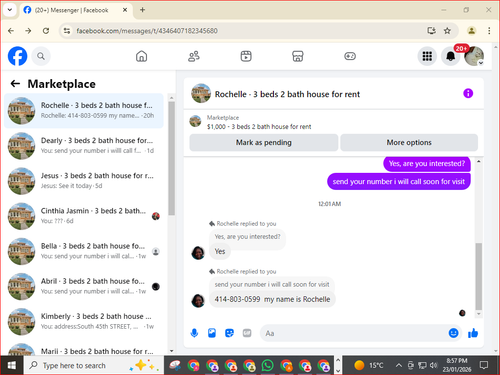Image resolution: width=500 pixels, height=375 pixels.
Task: Click the 'Yes' reply message bubble
Action: click(x=220, y=251)
